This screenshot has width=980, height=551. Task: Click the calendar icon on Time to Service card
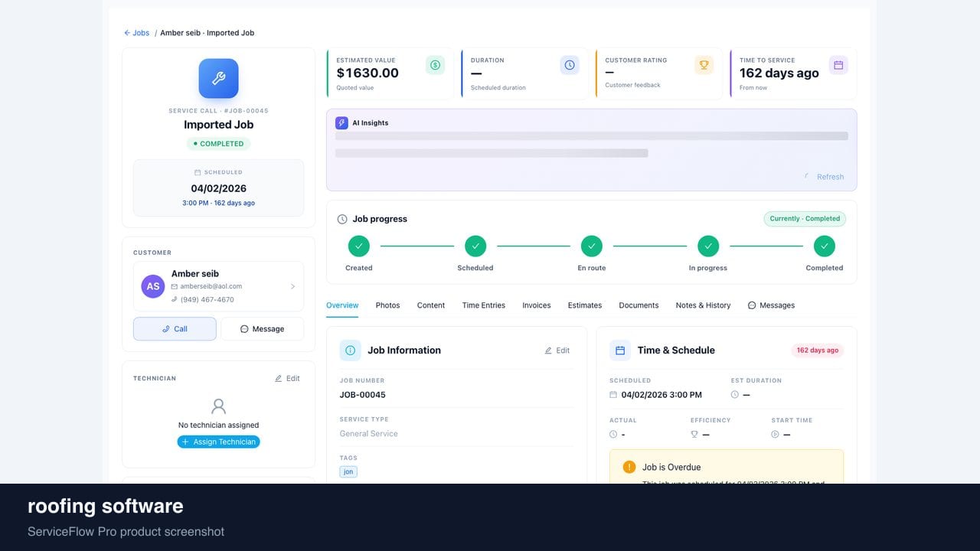[x=838, y=65]
